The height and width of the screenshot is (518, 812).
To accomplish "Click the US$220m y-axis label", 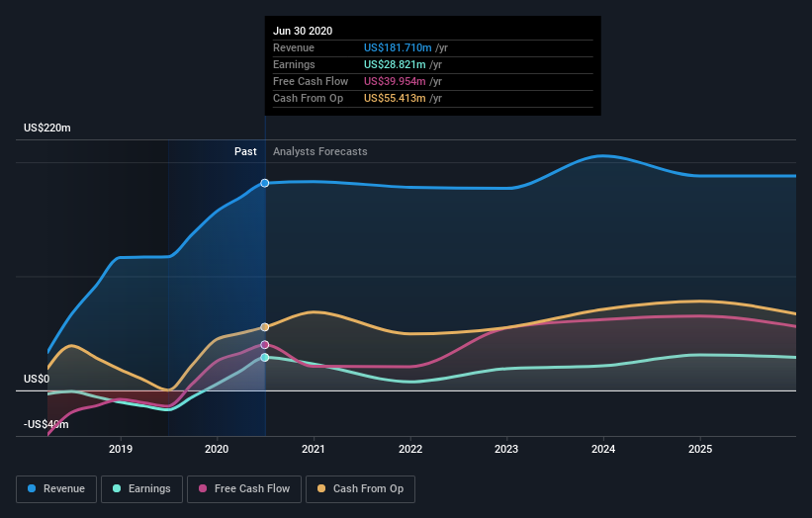I will click(x=47, y=128).
